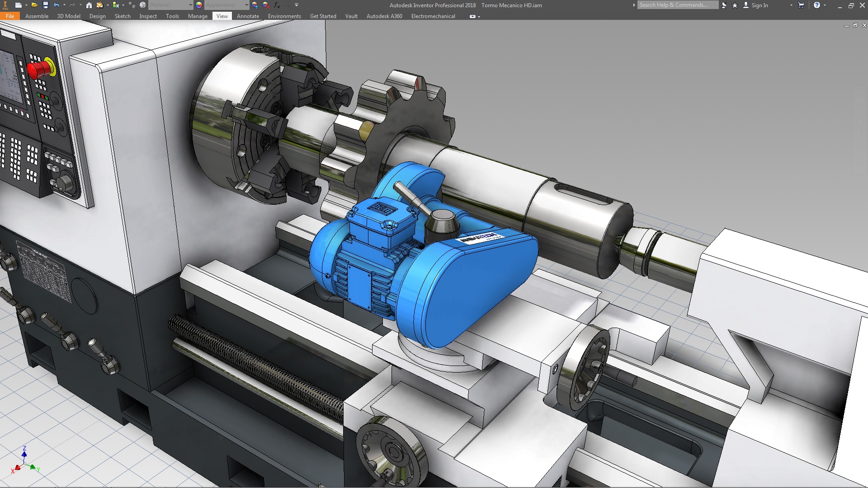
Task: Switch to the Assemble ribbon tab
Action: pyautogui.click(x=37, y=16)
